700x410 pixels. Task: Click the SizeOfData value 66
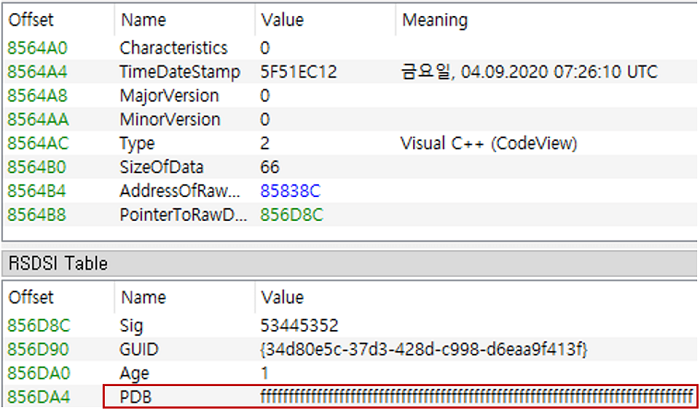[270, 167]
